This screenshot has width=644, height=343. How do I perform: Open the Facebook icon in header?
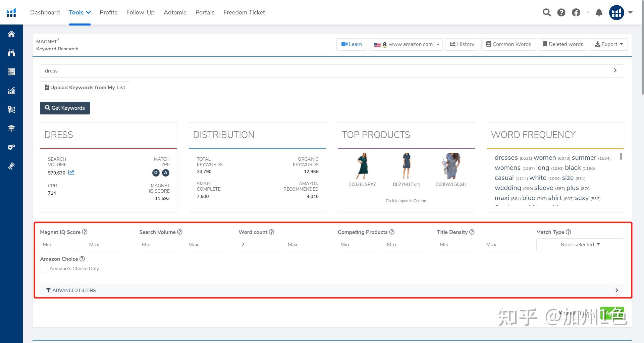pos(576,12)
